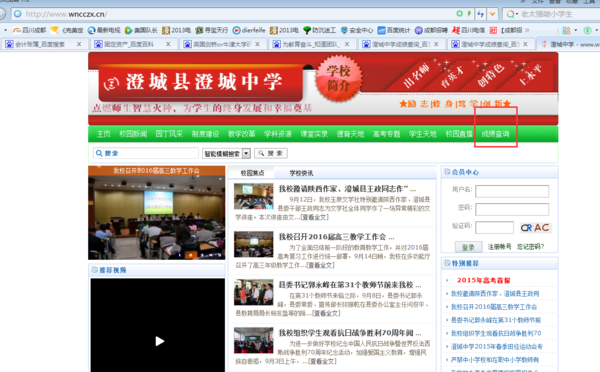The image size is (600, 372).
Task: Click the 百度统计 bookmark icon
Action: [x=382, y=30]
